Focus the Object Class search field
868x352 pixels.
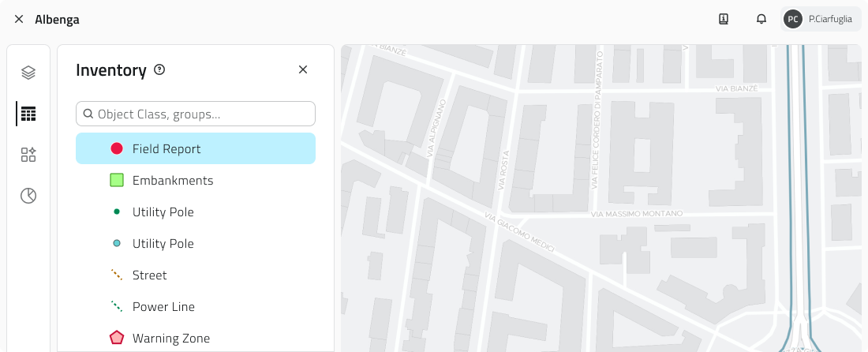coord(196,114)
